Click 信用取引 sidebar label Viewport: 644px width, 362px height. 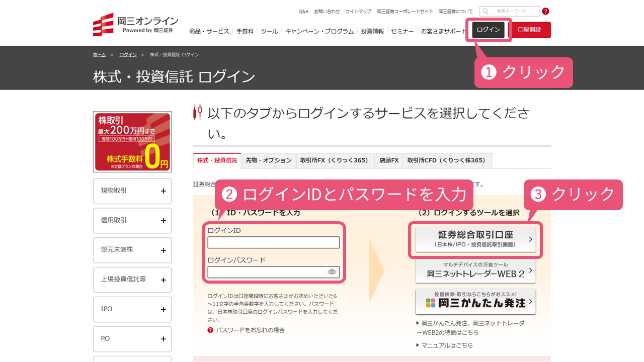pos(114,220)
